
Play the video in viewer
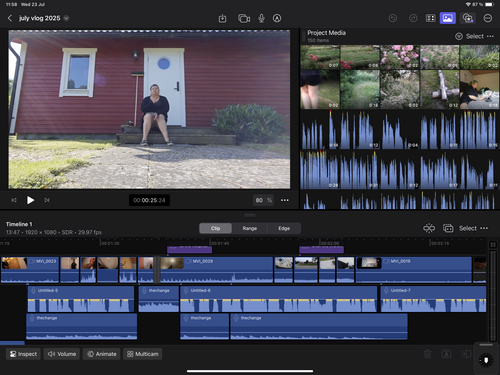coord(30,200)
